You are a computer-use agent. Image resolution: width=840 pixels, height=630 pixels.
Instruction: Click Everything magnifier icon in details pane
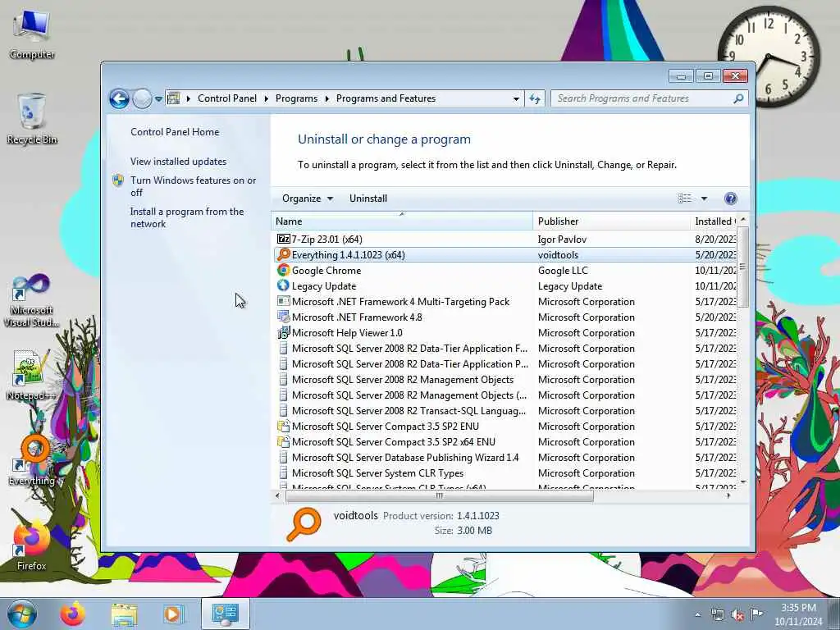[304, 524]
